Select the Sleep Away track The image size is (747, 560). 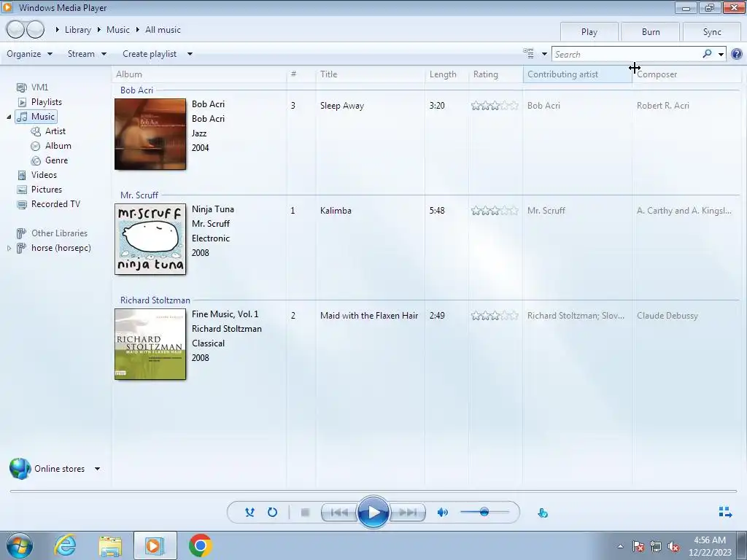click(x=341, y=106)
